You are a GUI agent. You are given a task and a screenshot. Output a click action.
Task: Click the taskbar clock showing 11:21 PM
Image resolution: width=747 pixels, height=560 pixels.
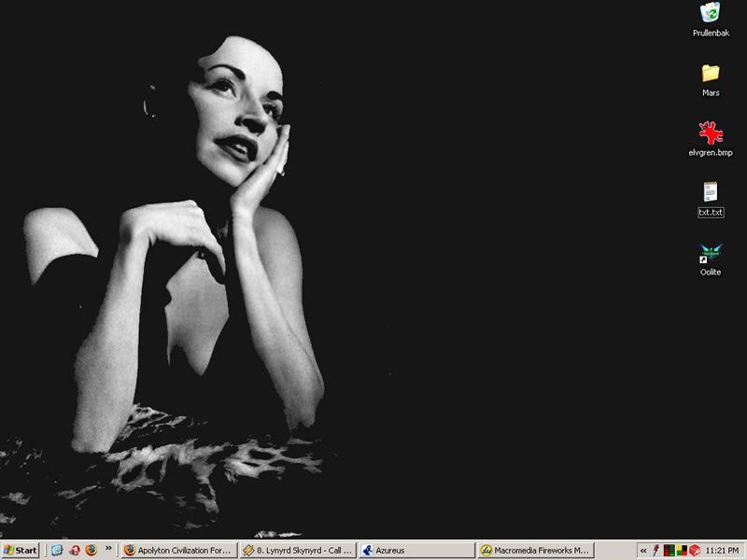(x=723, y=551)
